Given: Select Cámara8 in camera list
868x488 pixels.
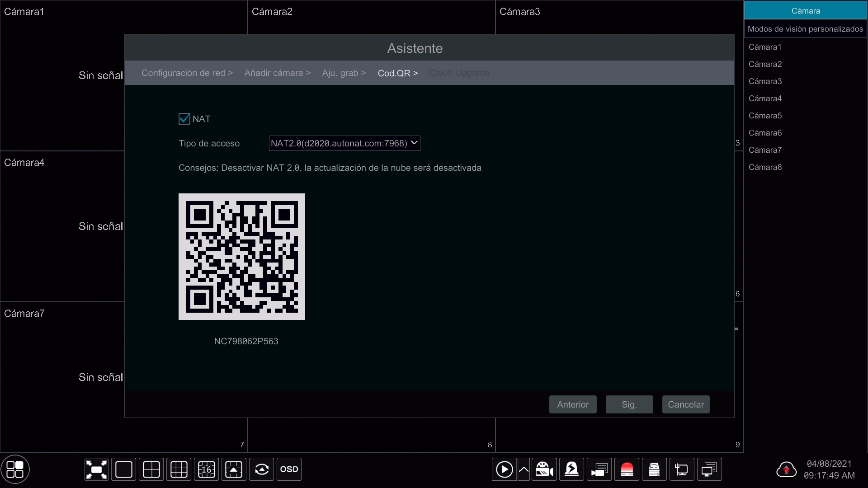Looking at the screenshot, I should 765,167.
